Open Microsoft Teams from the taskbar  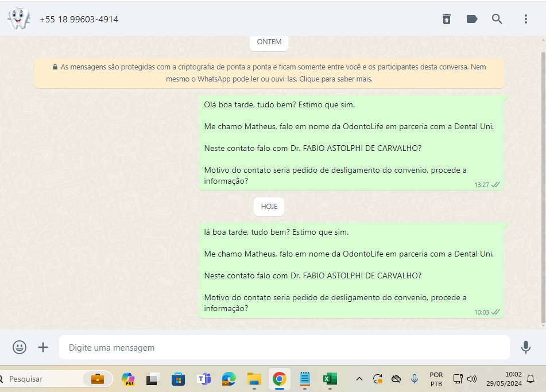click(204, 379)
